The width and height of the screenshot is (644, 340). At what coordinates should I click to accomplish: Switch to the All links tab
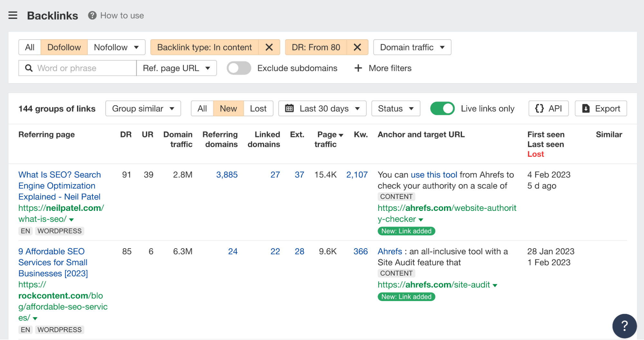(202, 109)
